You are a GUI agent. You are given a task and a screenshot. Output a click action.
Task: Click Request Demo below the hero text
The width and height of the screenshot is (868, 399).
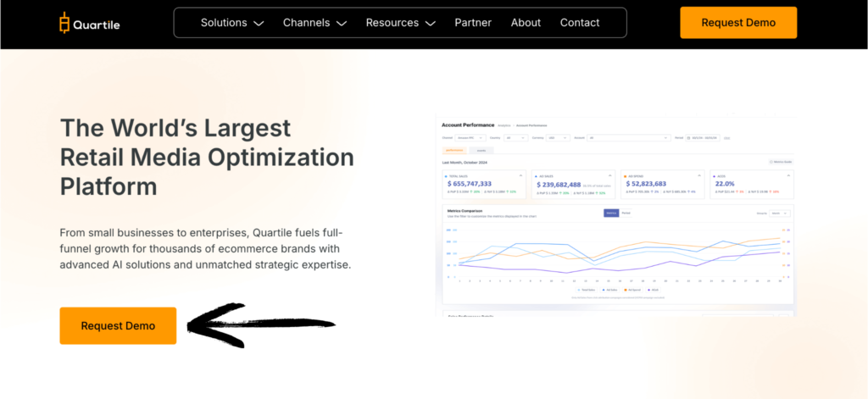pos(118,326)
